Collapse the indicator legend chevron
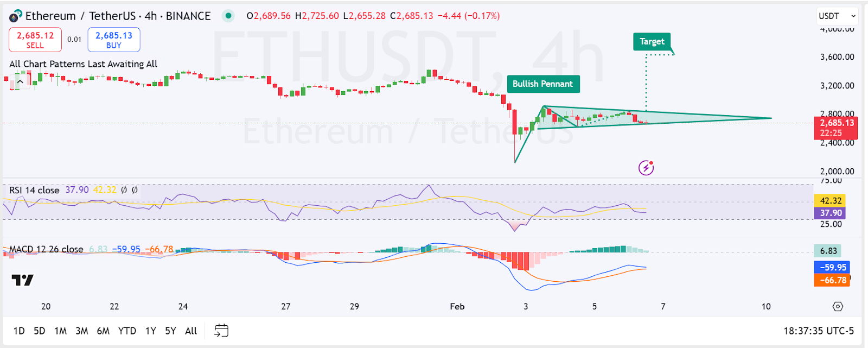The width and height of the screenshot is (868, 348). 20,82
